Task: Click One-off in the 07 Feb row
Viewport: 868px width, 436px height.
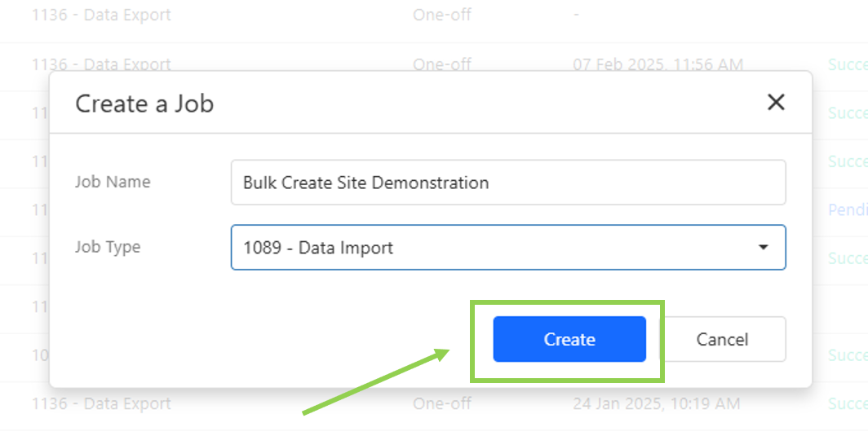Action: (x=441, y=64)
